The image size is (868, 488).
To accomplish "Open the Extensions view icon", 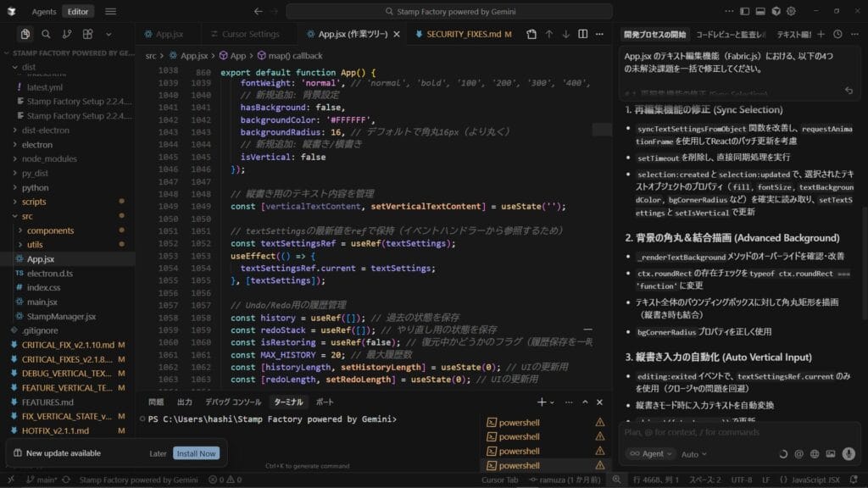I will [88, 35].
